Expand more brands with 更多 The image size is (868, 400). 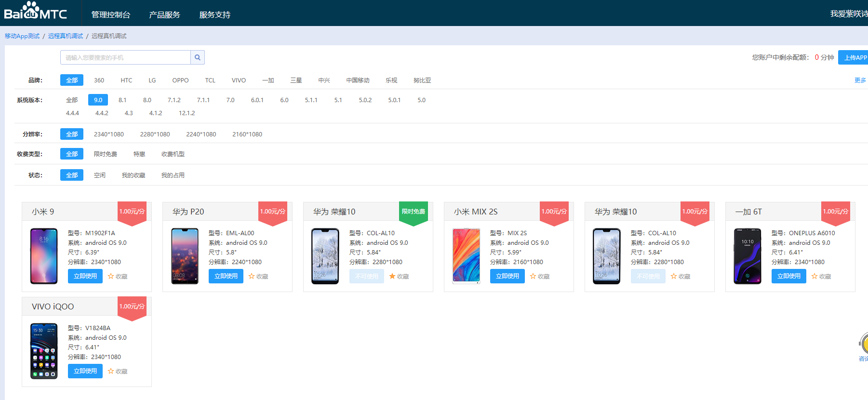point(860,80)
